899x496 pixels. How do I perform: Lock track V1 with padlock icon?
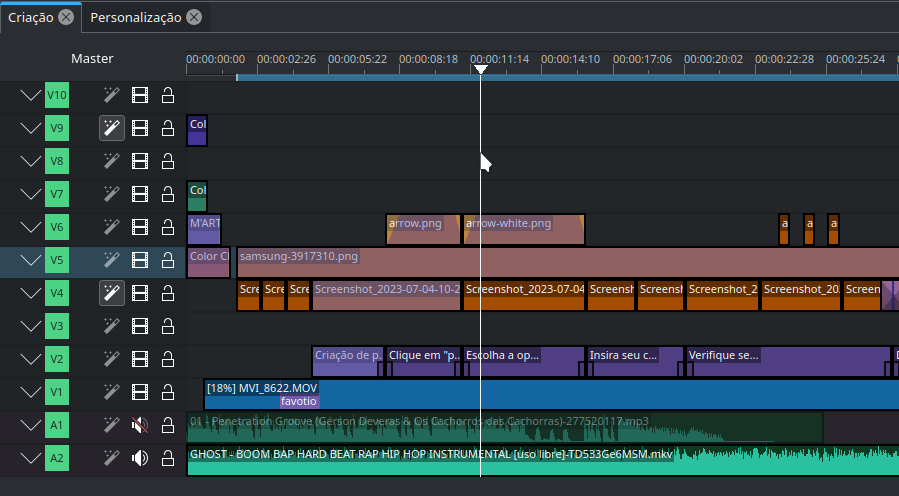(168, 392)
